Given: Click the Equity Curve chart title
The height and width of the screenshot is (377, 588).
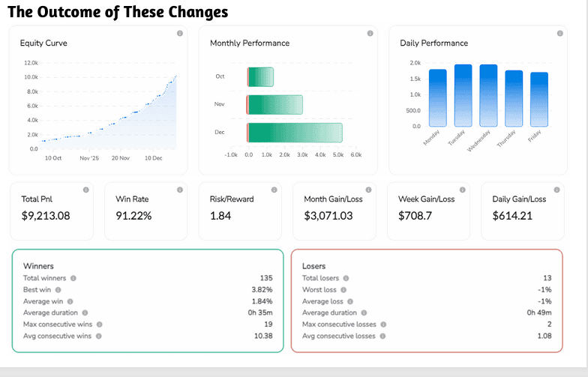Looking at the screenshot, I should click(43, 43).
